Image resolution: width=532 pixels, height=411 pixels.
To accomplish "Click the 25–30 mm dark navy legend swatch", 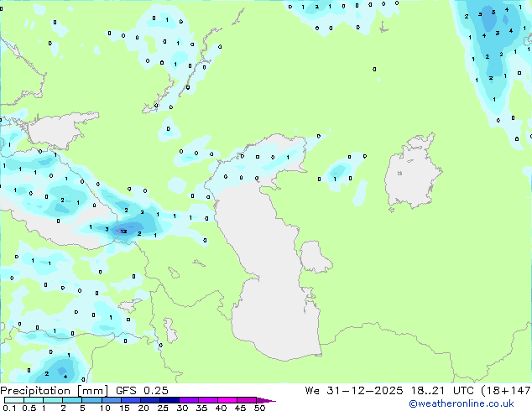I will [170, 400].
